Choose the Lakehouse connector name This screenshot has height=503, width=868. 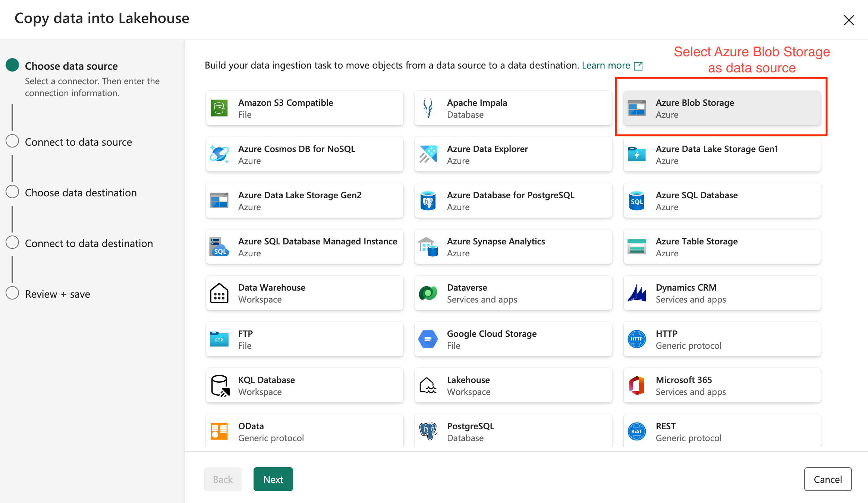pos(468,380)
